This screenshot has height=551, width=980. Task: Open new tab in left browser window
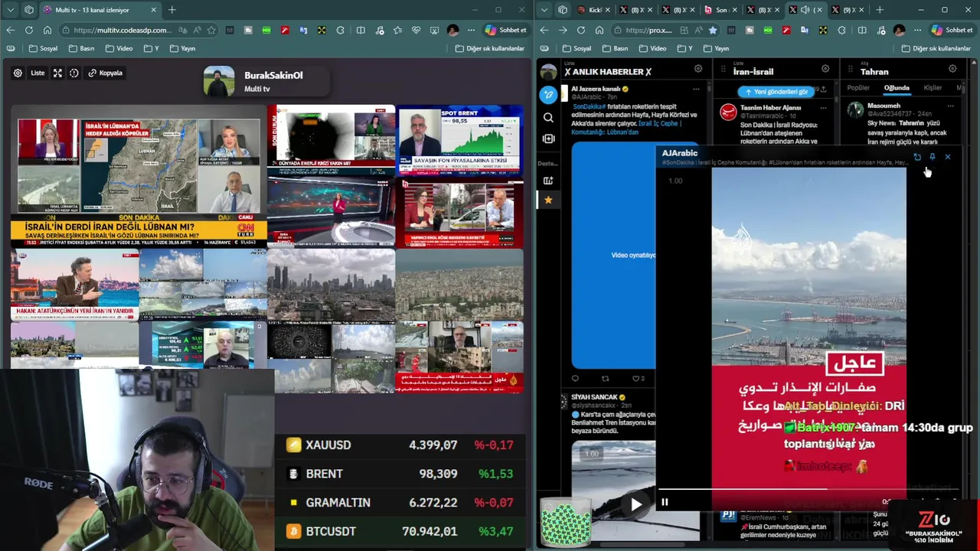pyautogui.click(x=172, y=10)
